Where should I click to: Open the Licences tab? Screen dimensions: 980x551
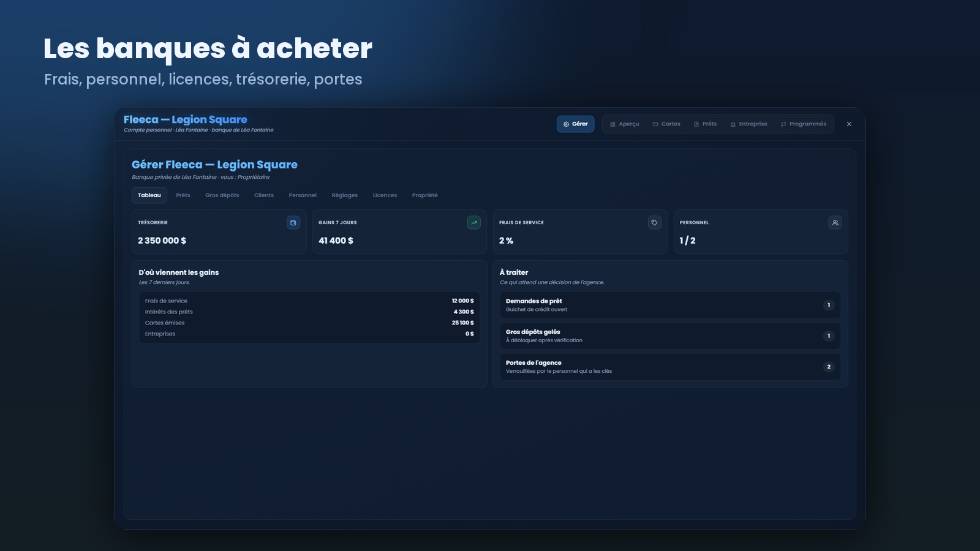click(385, 195)
